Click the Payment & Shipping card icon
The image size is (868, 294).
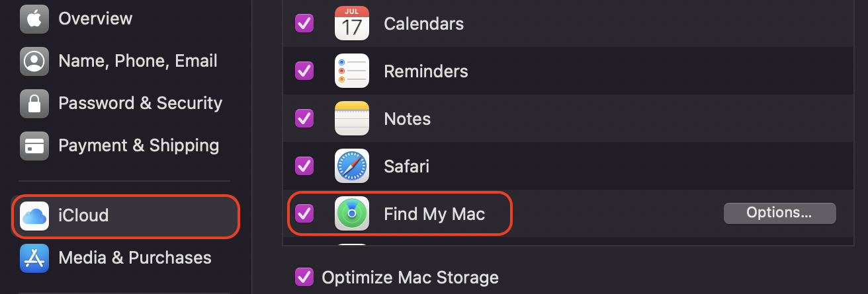[x=34, y=145]
